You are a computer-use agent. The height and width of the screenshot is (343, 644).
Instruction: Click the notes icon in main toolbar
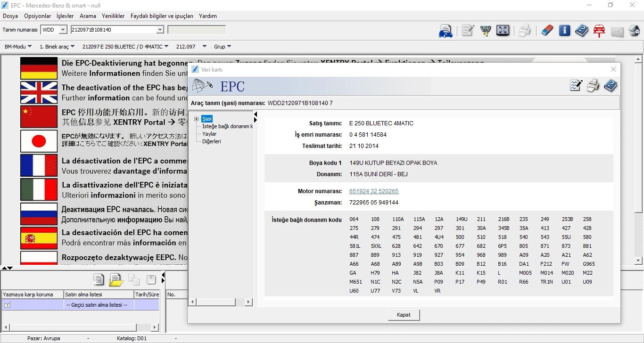coord(468,31)
